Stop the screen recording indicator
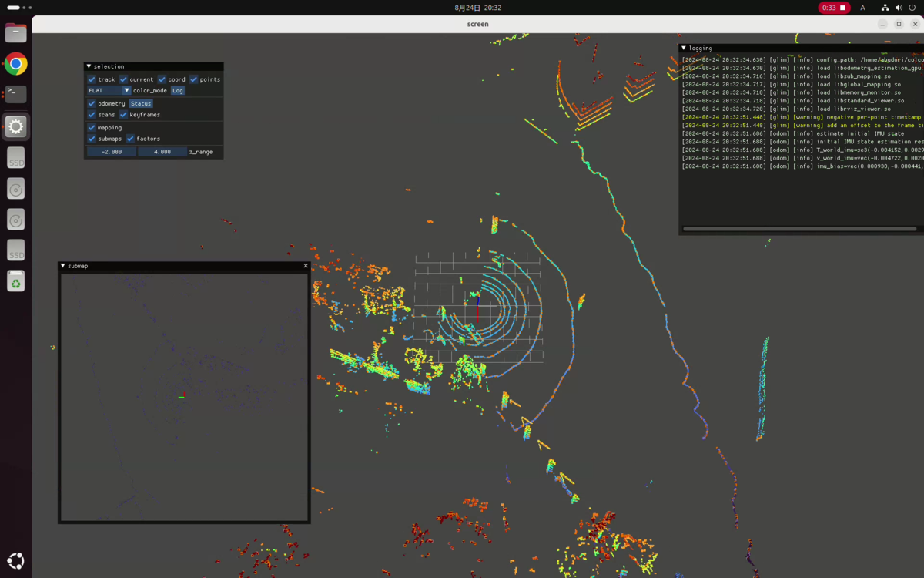The image size is (924, 578). [x=833, y=8]
